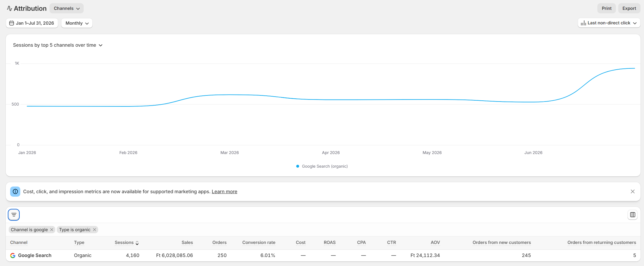This screenshot has width=644, height=266.
Task: Remove the 'Channel is google' filter
Action: (x=52, y=230)
